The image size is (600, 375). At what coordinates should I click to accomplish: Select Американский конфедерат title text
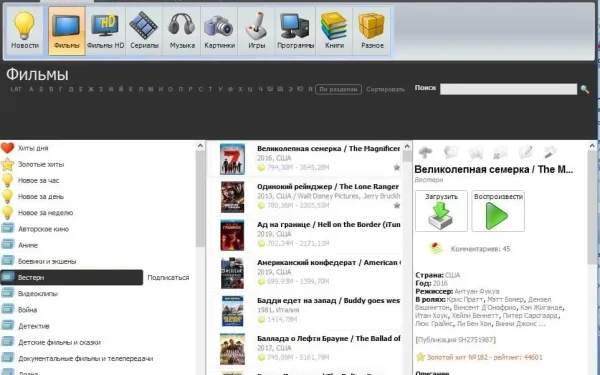[329, 262]
